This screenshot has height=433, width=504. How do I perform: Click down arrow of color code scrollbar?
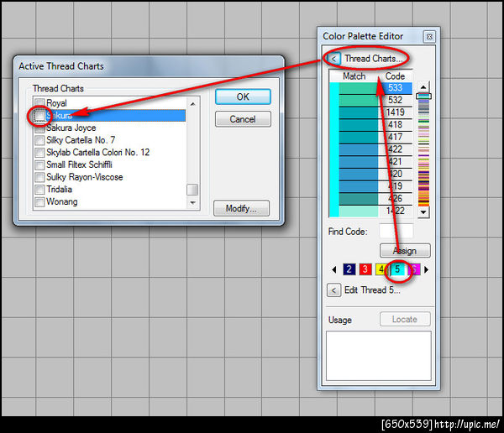tap(423, 212)
